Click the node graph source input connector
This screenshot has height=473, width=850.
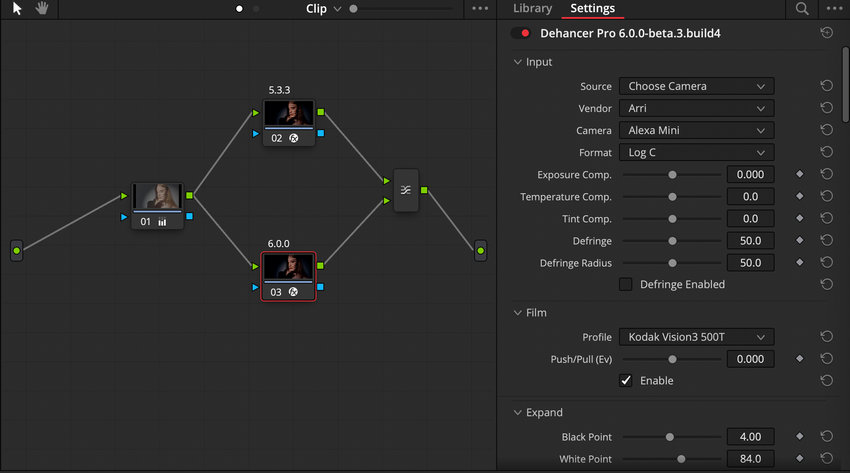click(x=17, y=251)
